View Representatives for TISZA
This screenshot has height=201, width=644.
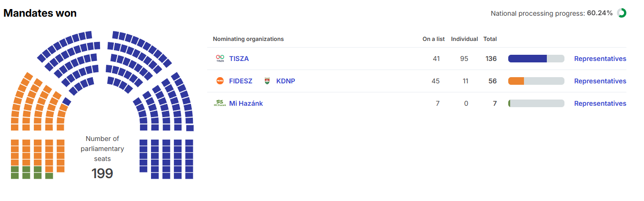click(600, 59)
